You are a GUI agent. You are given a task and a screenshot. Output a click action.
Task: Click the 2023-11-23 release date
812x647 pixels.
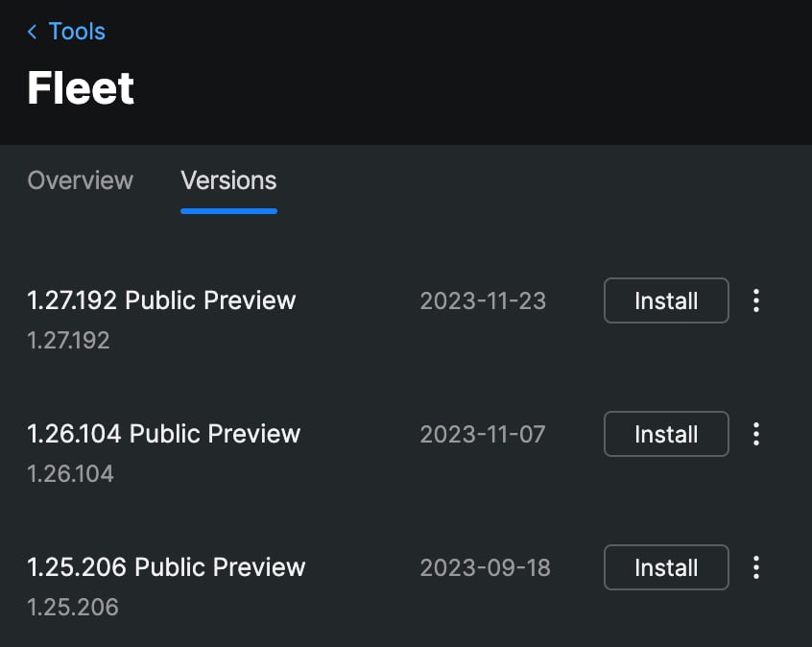coord(483,300)
